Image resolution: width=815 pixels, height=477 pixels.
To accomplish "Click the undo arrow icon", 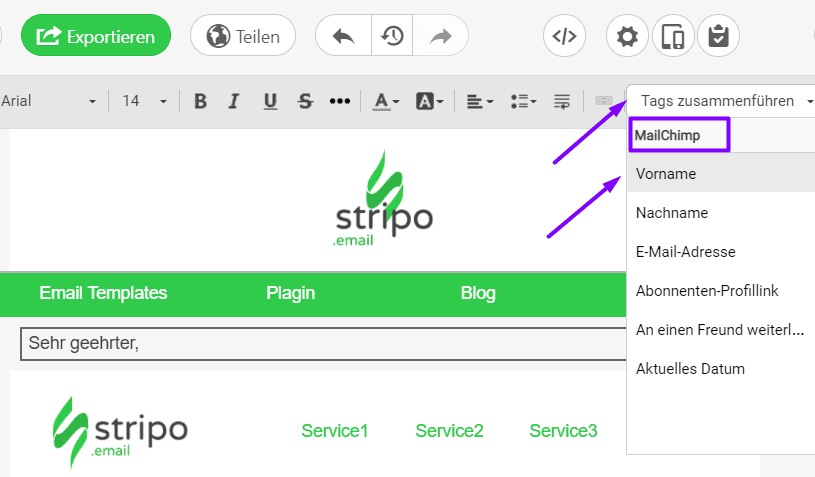I will tap(343, 37).
